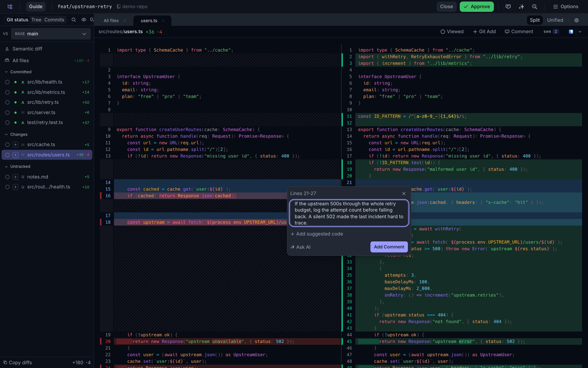
Task: Select the All files editor tab
Action: [x=111, y=21]
